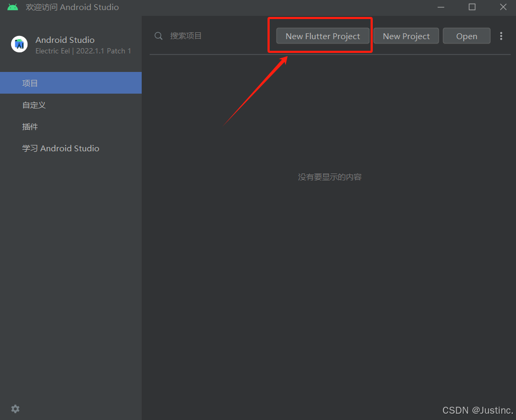Click the Android Studio logo icon
This screenshot has width=516, height=420.
click(19, 44)
